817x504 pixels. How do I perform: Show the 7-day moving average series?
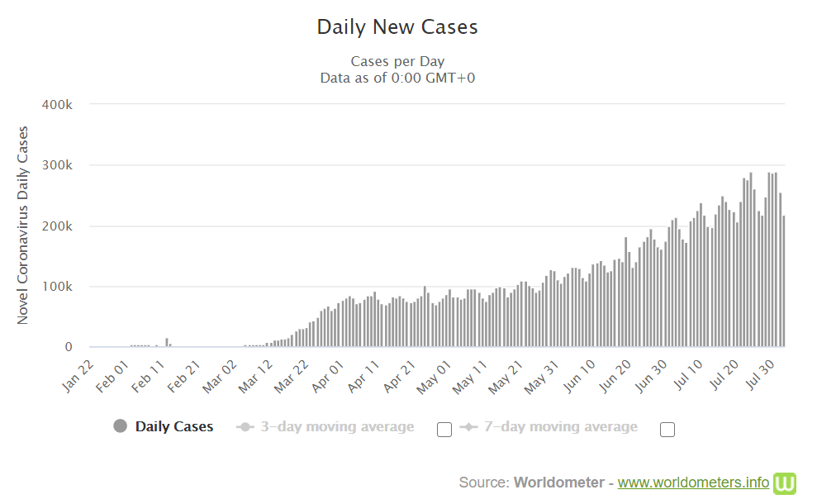(561, 427)
